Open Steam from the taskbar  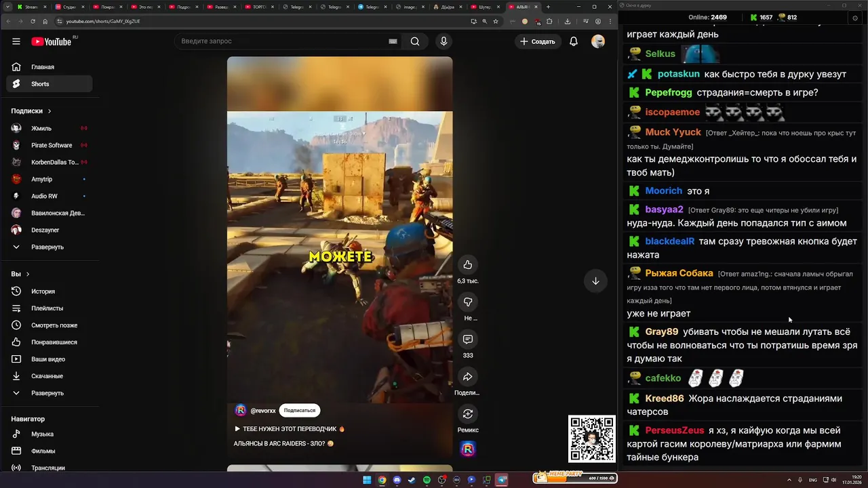point(412,480)
